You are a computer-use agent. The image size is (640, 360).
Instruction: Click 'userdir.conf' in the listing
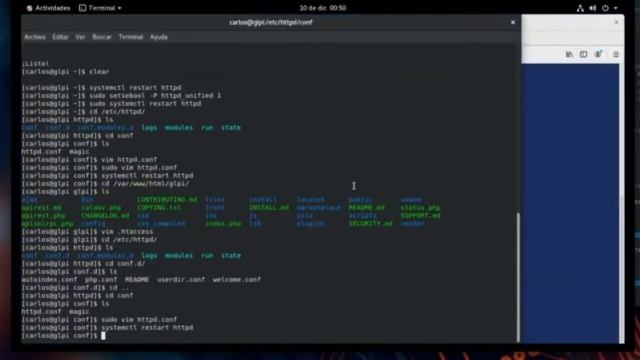coord(181,280)
